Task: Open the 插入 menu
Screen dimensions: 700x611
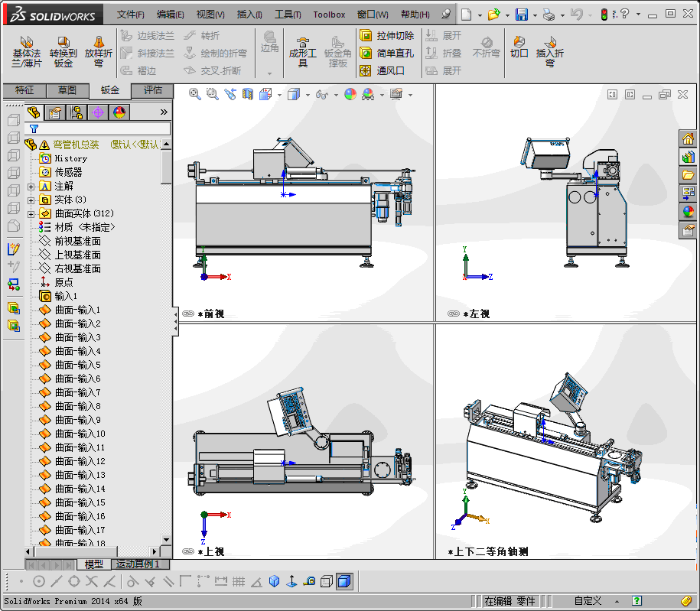Action: (x=249, y=15)
